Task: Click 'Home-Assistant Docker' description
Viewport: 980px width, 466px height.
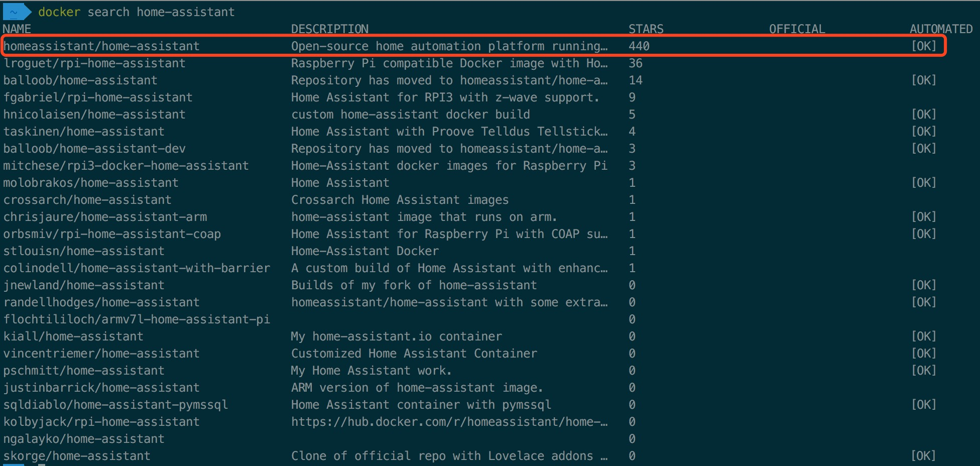Action: click(x=365, y=251)
